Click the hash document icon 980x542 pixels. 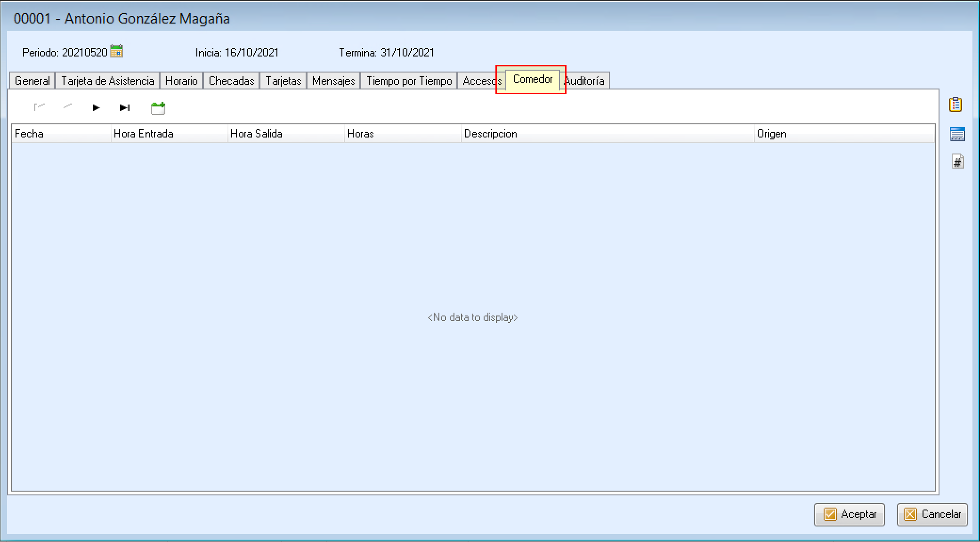[x=957, y=162]
